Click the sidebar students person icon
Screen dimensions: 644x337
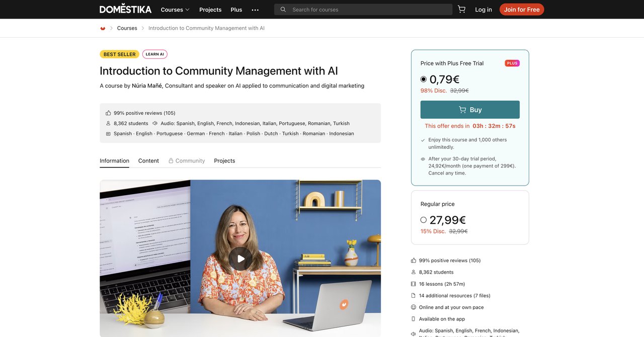tap(414, 272)
